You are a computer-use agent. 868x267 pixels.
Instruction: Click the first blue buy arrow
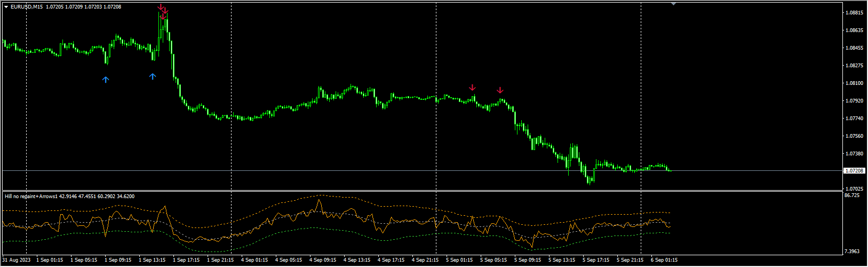106,80
